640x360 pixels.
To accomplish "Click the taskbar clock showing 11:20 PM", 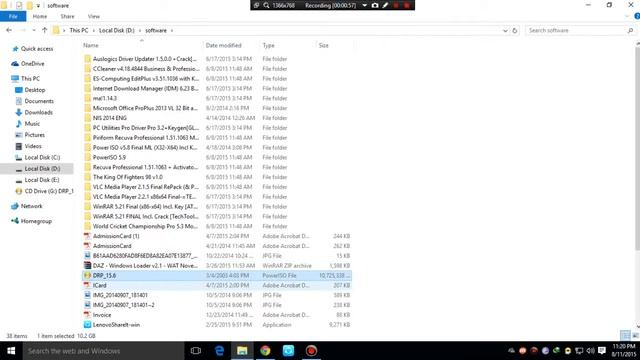I will pos(624,351).
